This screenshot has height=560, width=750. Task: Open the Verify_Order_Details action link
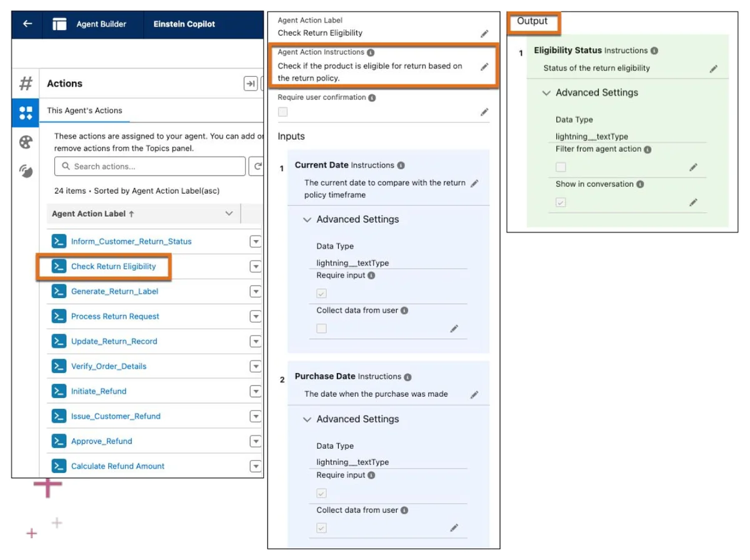tap(109, 366)
